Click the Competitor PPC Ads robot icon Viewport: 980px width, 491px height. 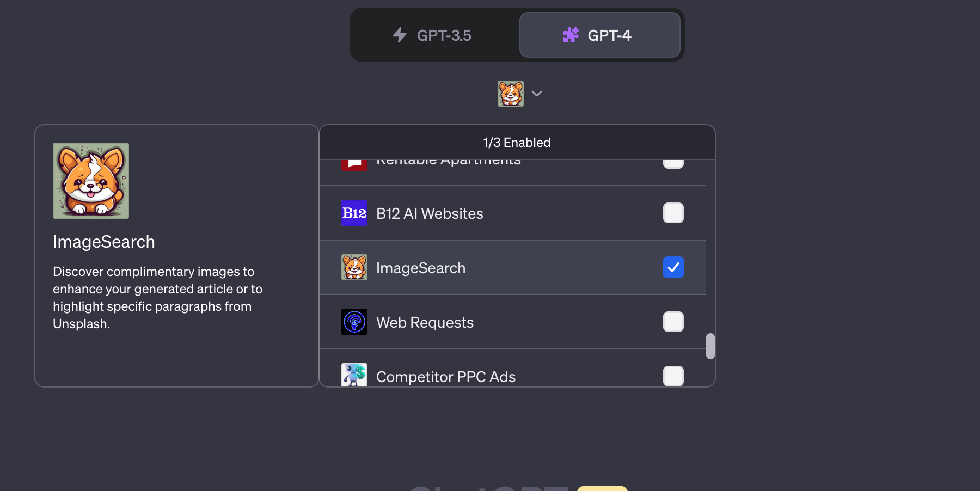354,375
